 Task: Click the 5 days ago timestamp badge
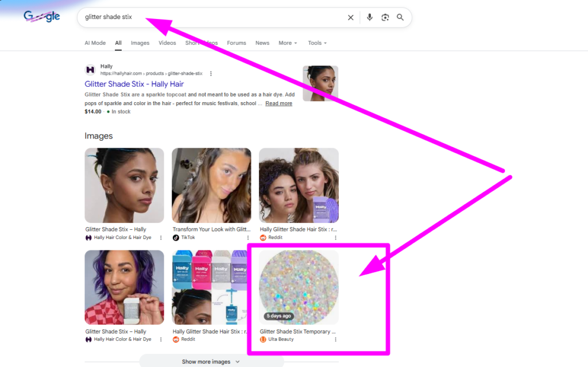(279, 316)
